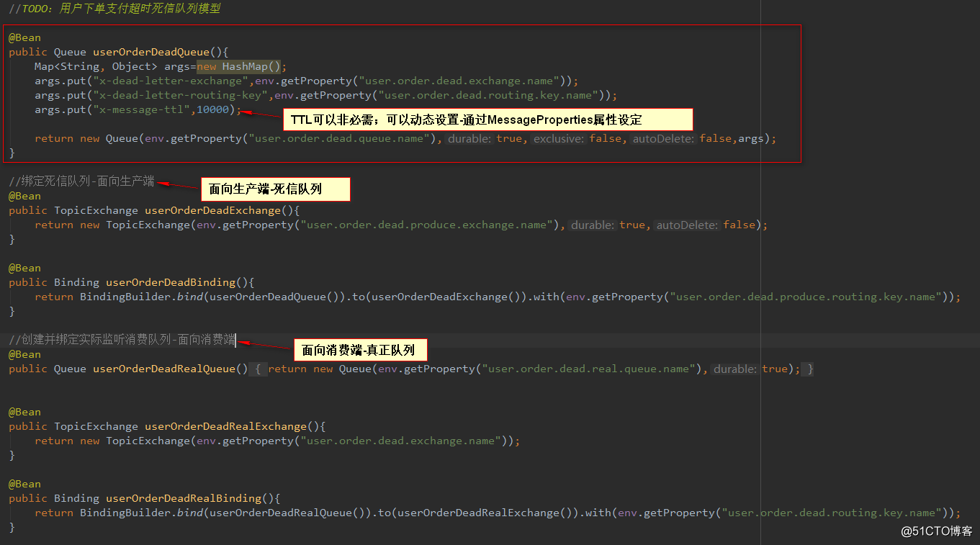Click the userOrderDeadExchange() call inside .to
The image size is (980, 545).
coord(443,297)
